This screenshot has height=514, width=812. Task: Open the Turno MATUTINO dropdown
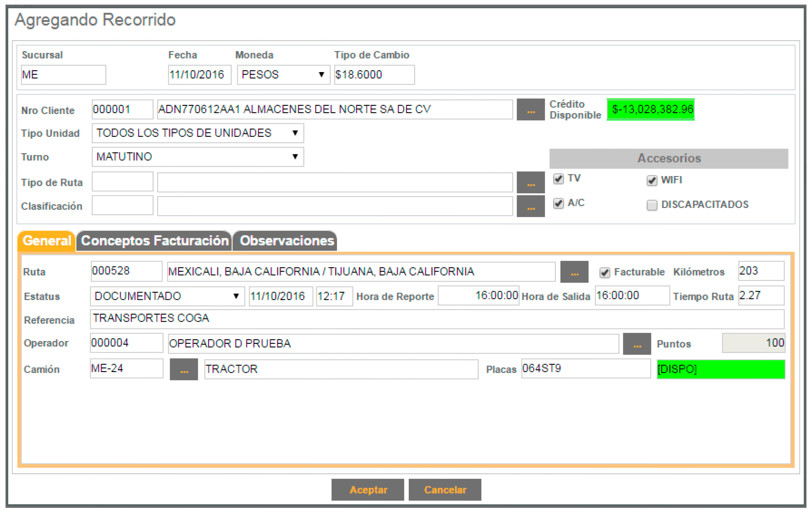click(x=198, y=157)
